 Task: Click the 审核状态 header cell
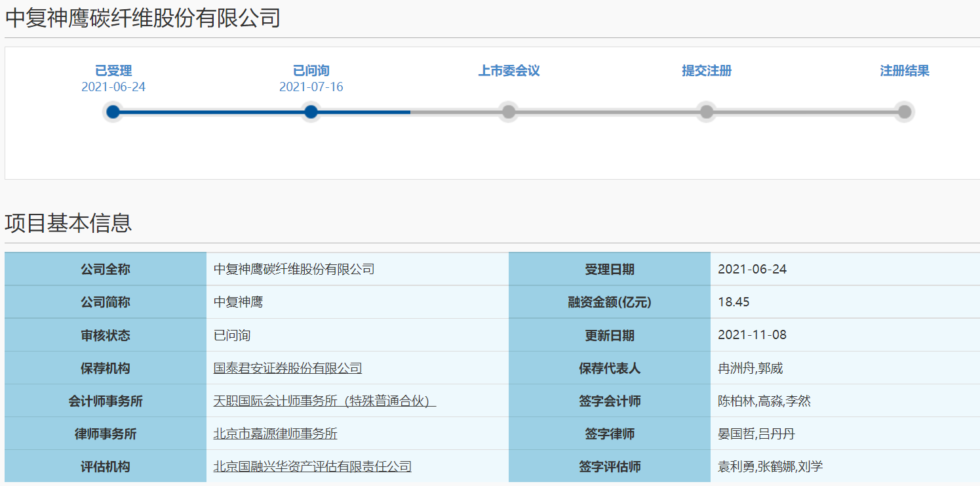106,335
